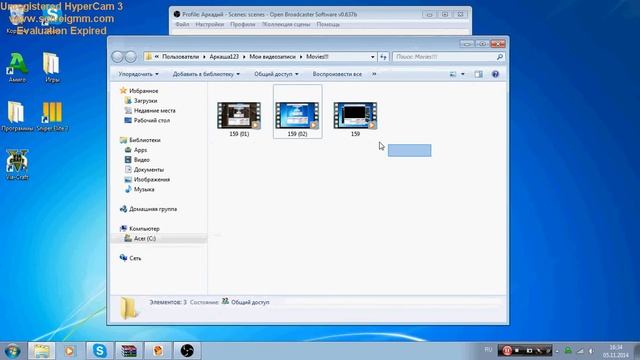The width and height of the screenshot is (640, 360).
Task: Select 'Сеть' in navigation pane
Action: (x=130, y=258)
